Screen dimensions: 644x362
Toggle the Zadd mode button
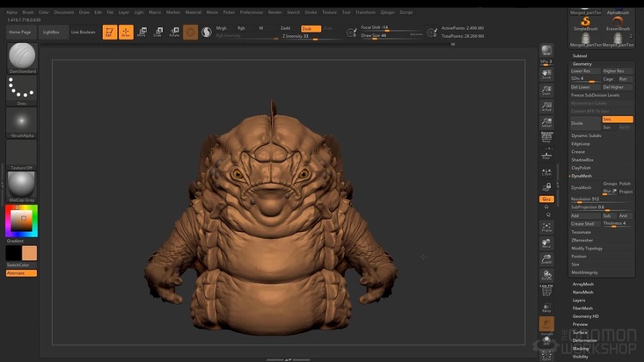coord(285,28)
